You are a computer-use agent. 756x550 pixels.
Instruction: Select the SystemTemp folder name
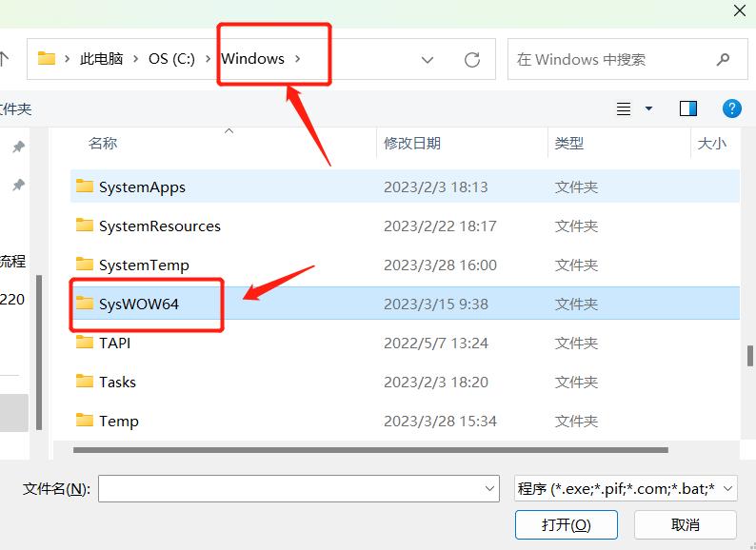click(144, 265)
